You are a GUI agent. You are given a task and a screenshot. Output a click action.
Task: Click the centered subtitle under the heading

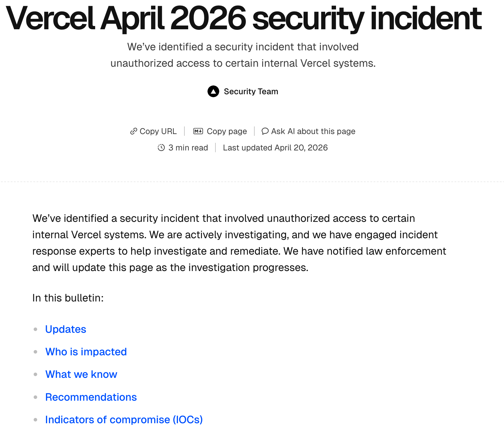click(x=243, y=55)
